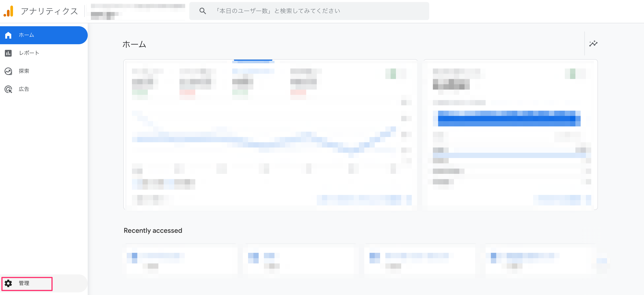Click the Google Analytics logo icon
Viewport: 644px width, 295px height.
(x=8, y=11)
